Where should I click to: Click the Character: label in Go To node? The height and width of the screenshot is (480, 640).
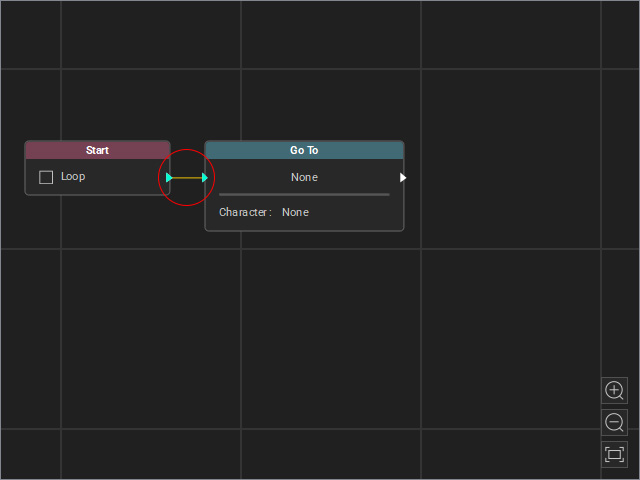click(x=245, y=212)
